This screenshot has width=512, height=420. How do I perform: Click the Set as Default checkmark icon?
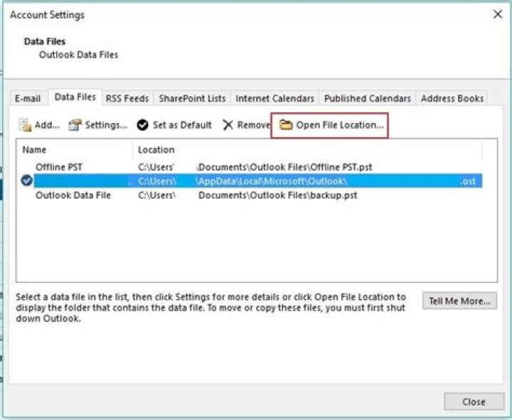142,125
